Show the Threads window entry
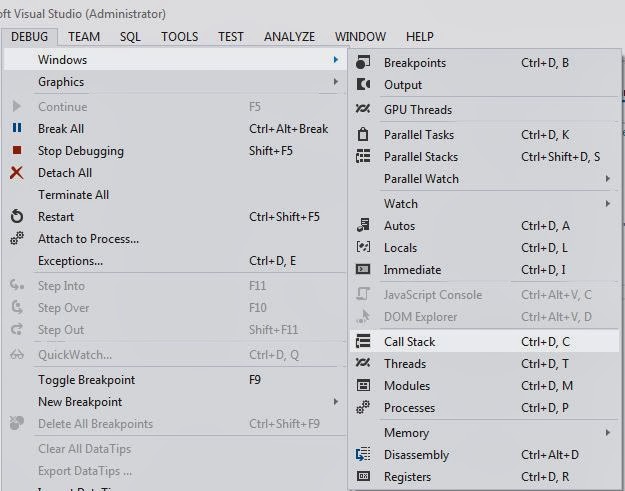This screenshot has width=625, height=491. [484, 363]
